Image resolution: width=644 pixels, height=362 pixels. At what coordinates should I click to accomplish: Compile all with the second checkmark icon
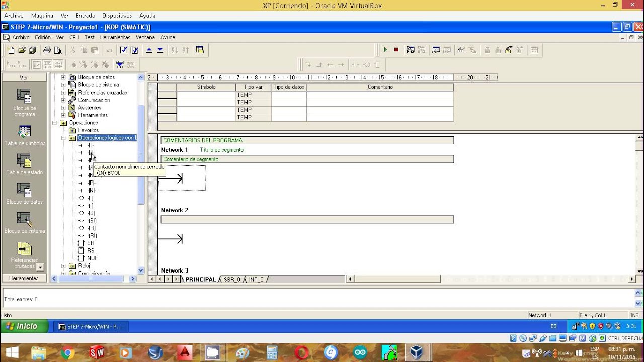134,50
